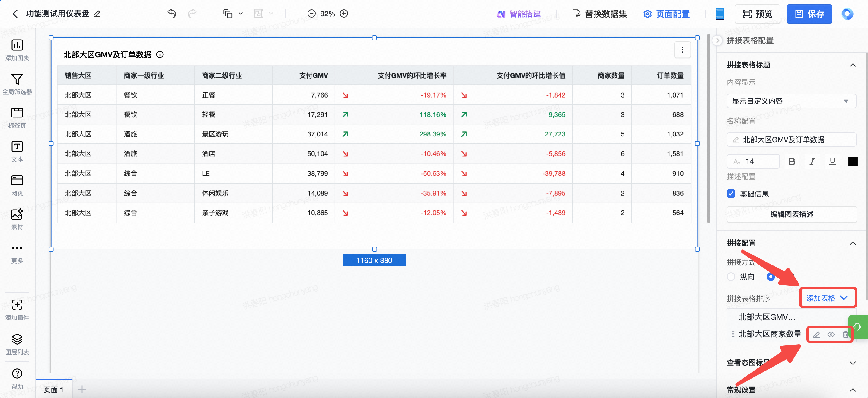Edit the 北部大区商家数量 table entry
Viewport: 868px width, 398px height.
(816, 334)
